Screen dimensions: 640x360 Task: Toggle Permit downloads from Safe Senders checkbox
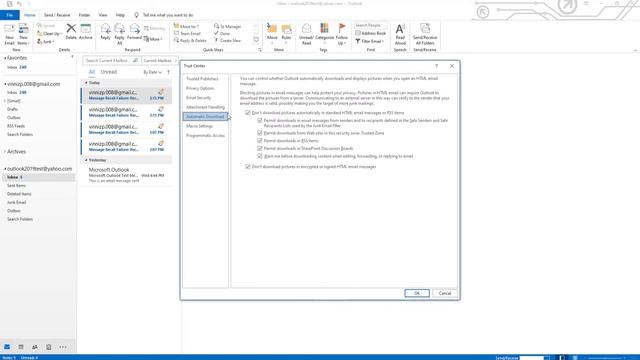[x=260, y=120]
